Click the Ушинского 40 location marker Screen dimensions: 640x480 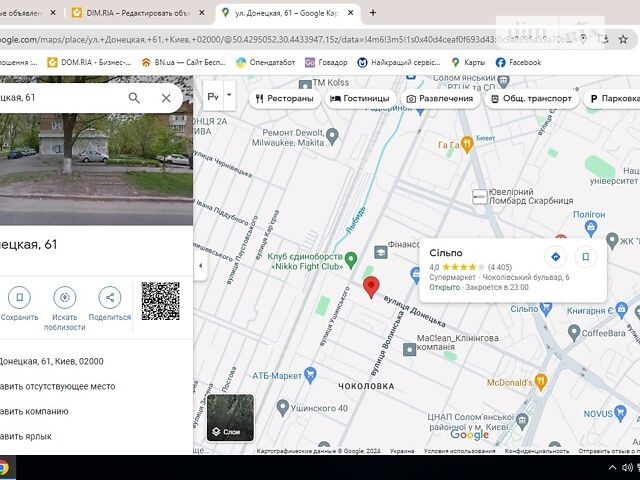(282, 407)
